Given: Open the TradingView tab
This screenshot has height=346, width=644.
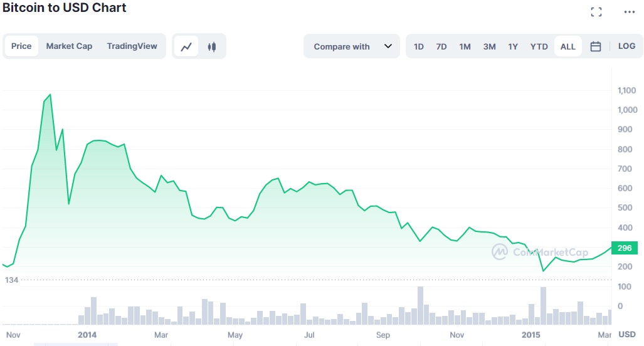Looking at the screenshot, I should 132,46.
